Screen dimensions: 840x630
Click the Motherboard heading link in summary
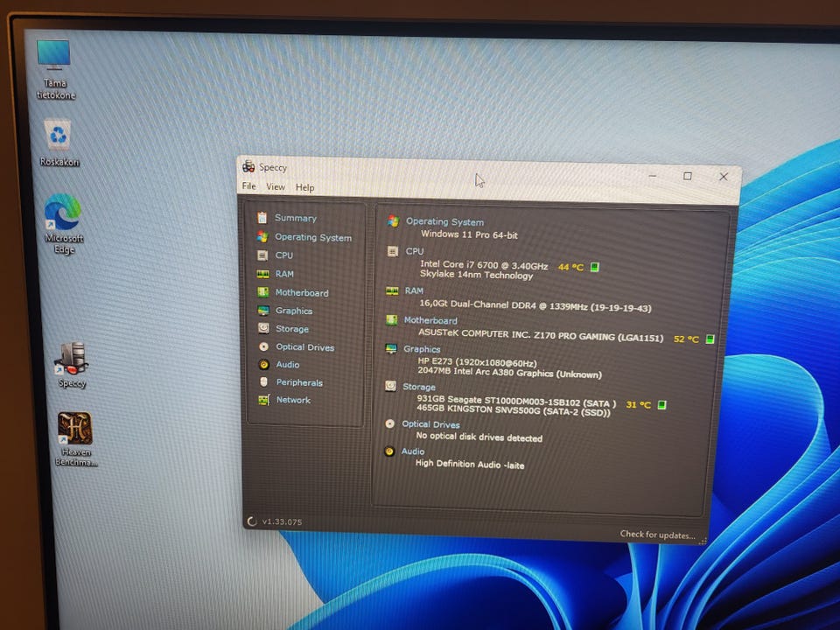[x=430, y=320]
